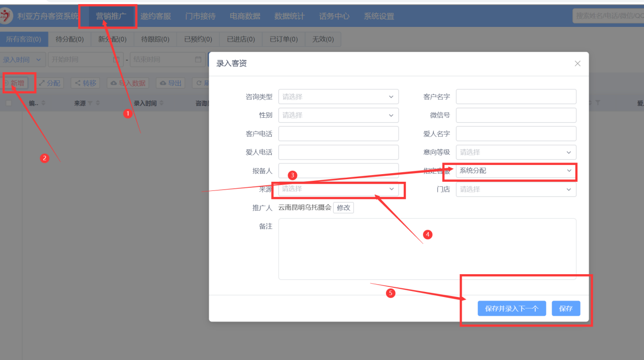Image resolution: width=644 pixels, height=360 pixels.
Task: Switch to the 待分配 tab
Action: [x=70, y=39]
